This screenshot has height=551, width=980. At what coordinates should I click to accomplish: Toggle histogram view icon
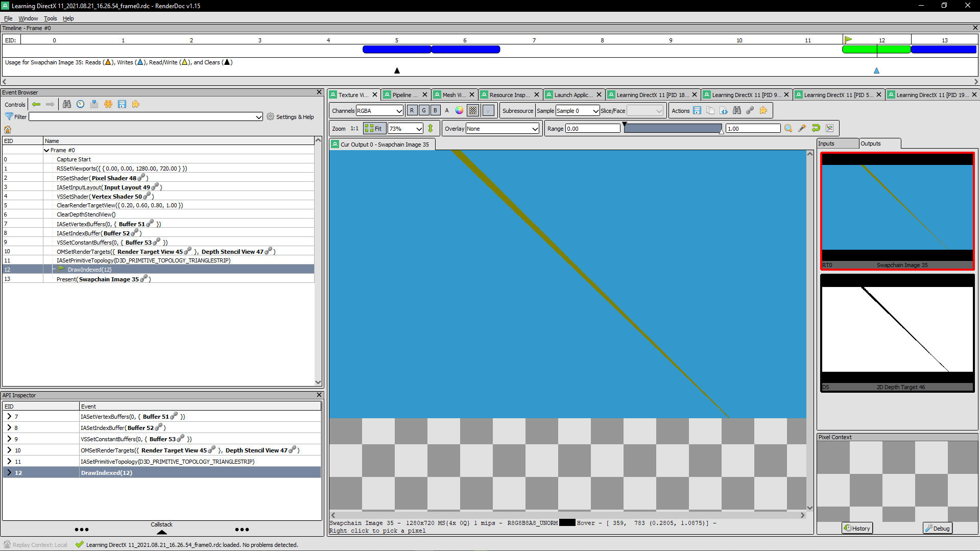click(x=830, y=129)
